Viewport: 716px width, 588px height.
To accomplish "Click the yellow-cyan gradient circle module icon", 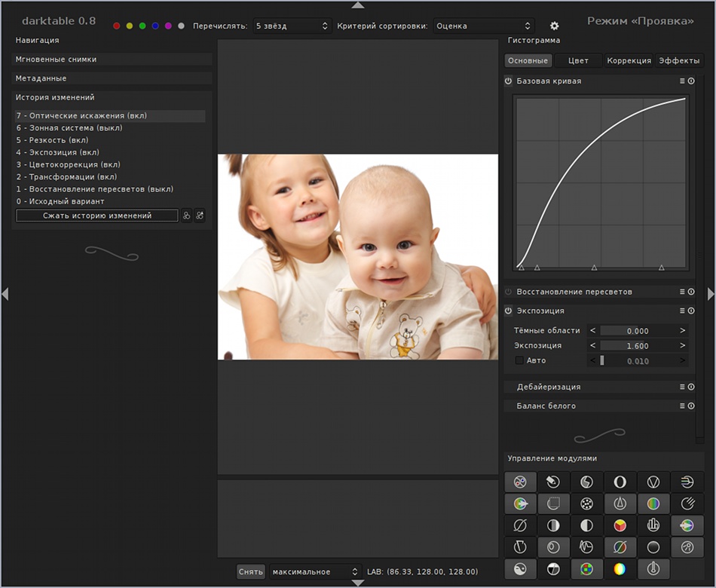I will tap(620, 569).
